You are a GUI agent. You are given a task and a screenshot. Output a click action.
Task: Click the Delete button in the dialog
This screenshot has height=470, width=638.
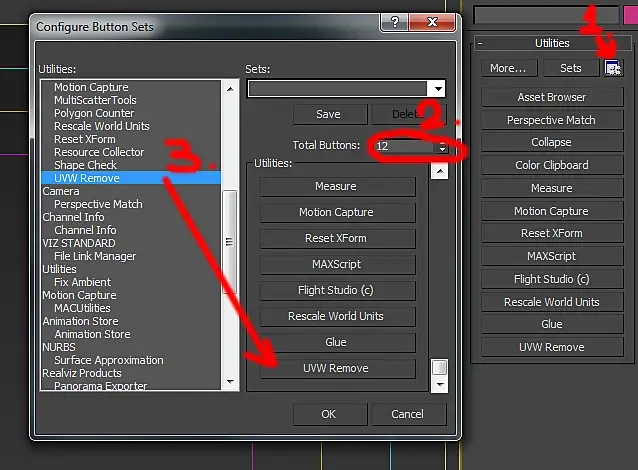click(409, 114)
